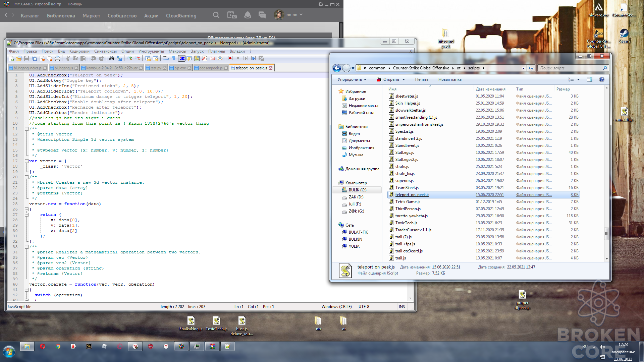Toggle Monitoring eye icon in Notepad++ toolbar

point(220,58)
